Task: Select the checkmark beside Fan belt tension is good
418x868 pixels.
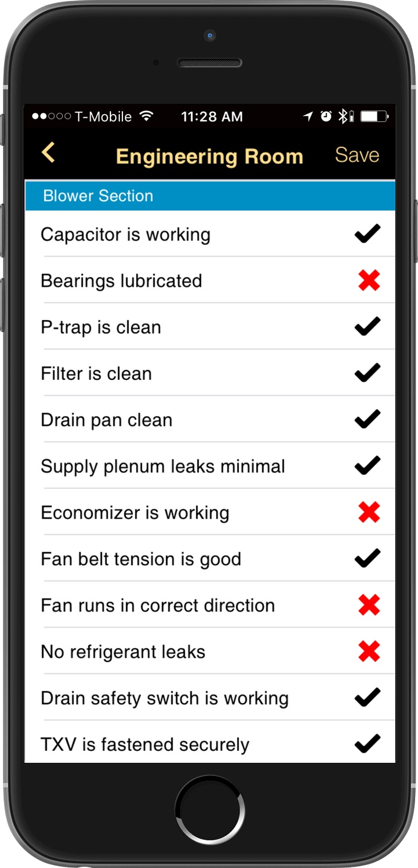Action: 367,559
